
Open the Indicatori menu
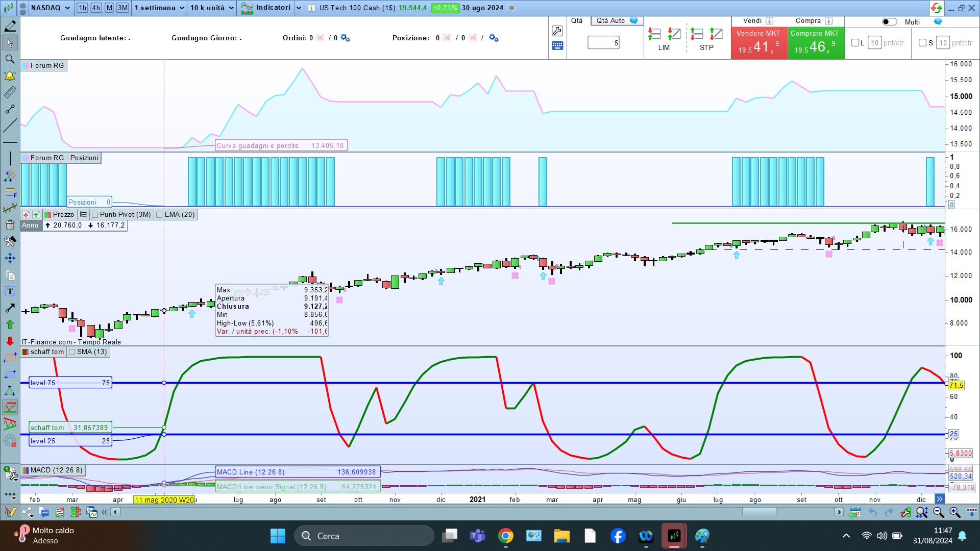272,8
